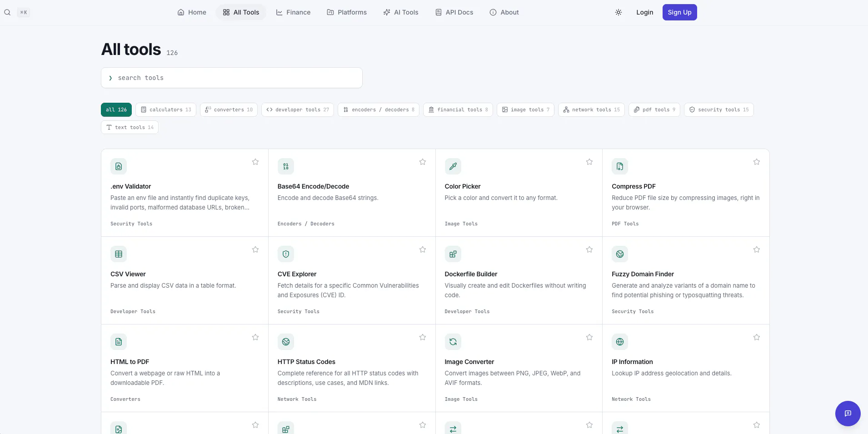
Task: Toggle the light/dark theme sun icon
Action: click(619, 12)
